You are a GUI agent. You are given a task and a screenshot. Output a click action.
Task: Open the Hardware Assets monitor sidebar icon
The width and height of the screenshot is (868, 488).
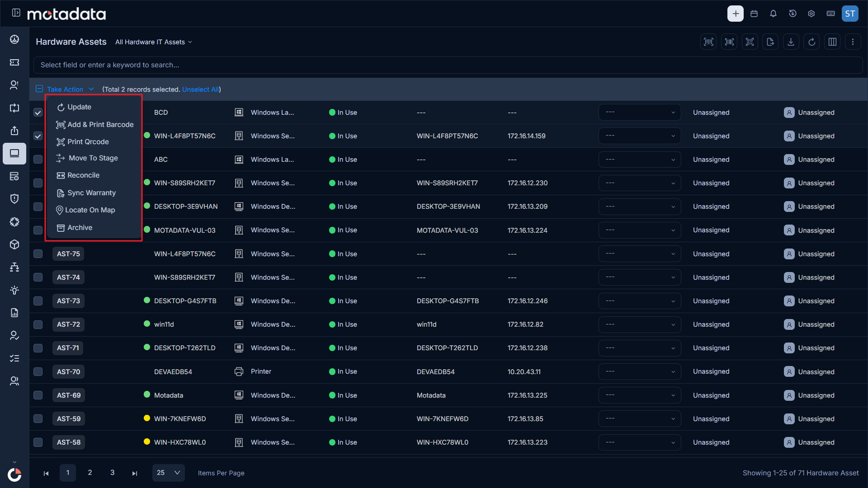[14, 153]
